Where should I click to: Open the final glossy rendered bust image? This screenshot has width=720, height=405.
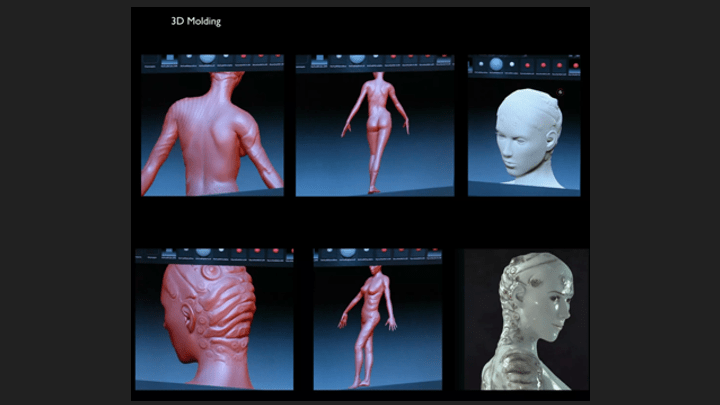[526, 320]
